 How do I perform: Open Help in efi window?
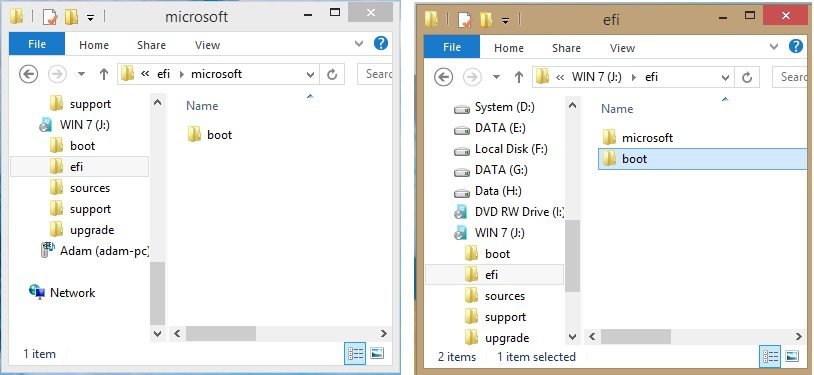(796, 46)
